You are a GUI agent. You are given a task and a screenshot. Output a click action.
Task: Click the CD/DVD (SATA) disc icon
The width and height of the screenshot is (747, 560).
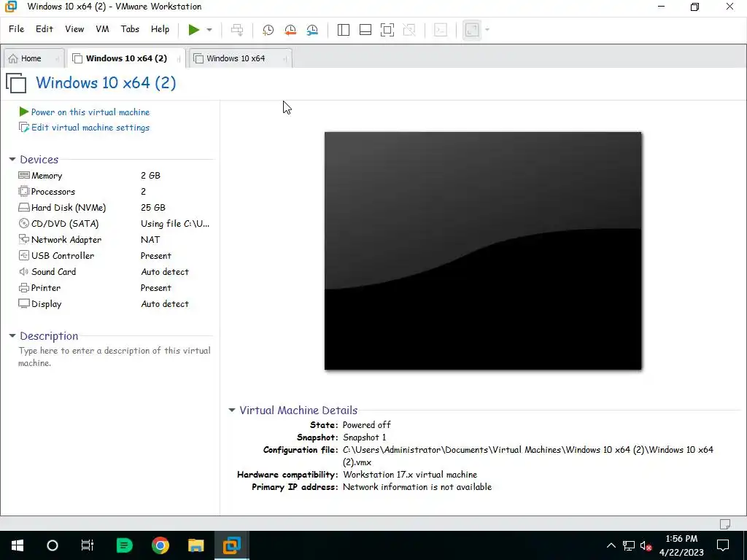(x=24, y=223)
